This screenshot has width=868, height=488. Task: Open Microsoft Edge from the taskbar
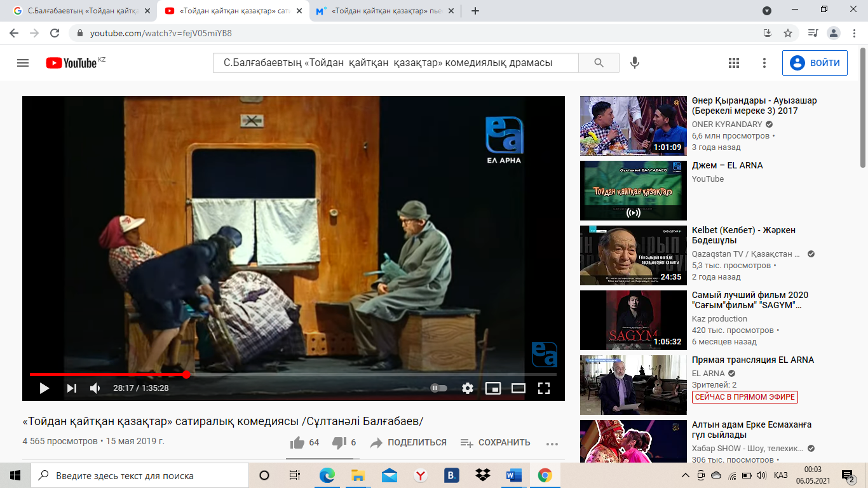327,475
